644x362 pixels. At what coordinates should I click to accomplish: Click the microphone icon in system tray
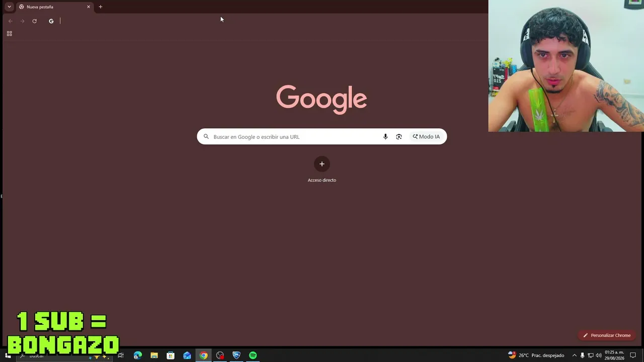[x=583, y=355]
